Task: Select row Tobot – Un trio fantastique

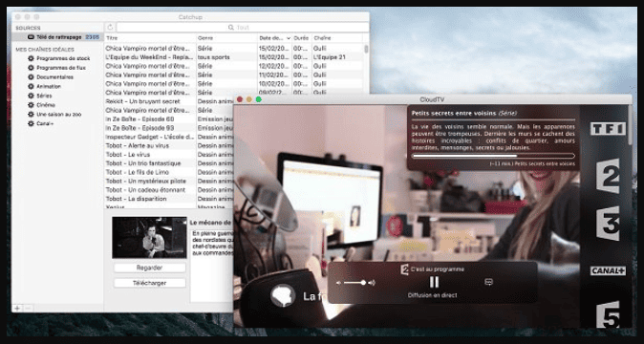Action: click(169, 163)
